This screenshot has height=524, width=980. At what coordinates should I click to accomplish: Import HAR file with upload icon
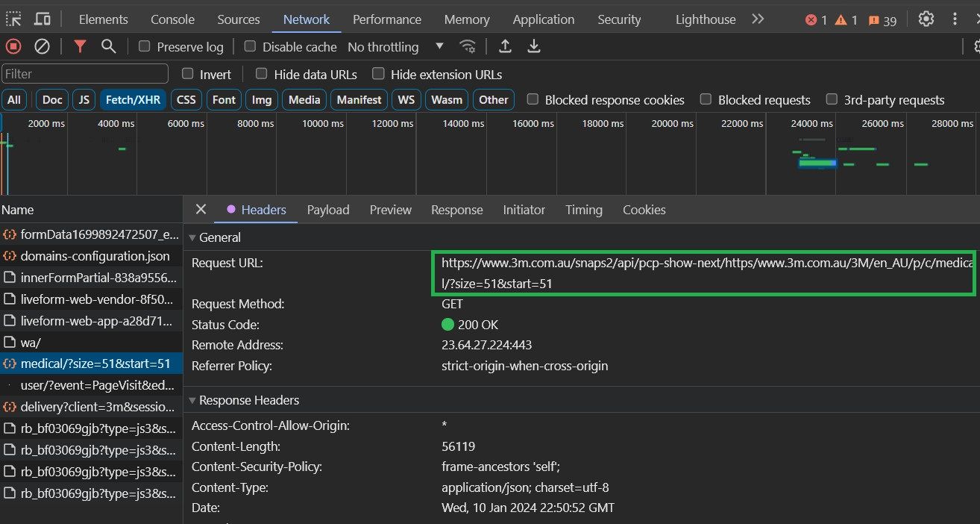(x=505, y=46)
